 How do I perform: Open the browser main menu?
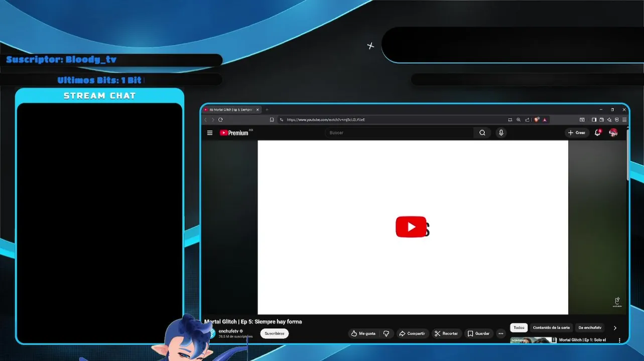point(624,120)
